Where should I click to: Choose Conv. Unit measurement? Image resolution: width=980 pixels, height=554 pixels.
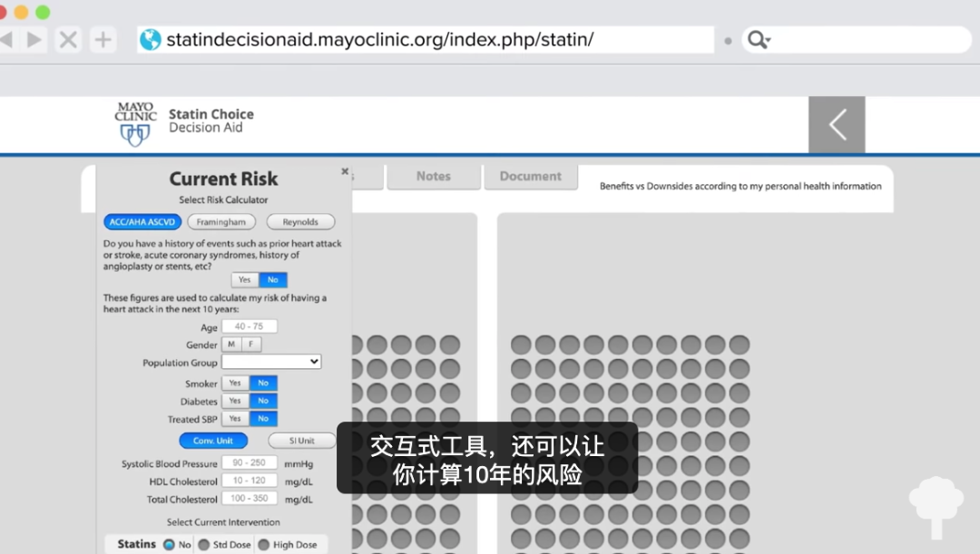click(x=213, y=441)
